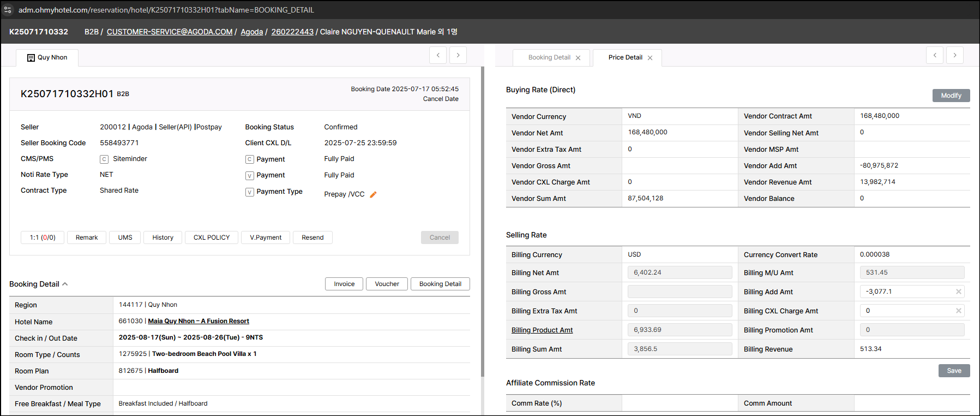Close the Price Detail tab with X

click(650, 58)
